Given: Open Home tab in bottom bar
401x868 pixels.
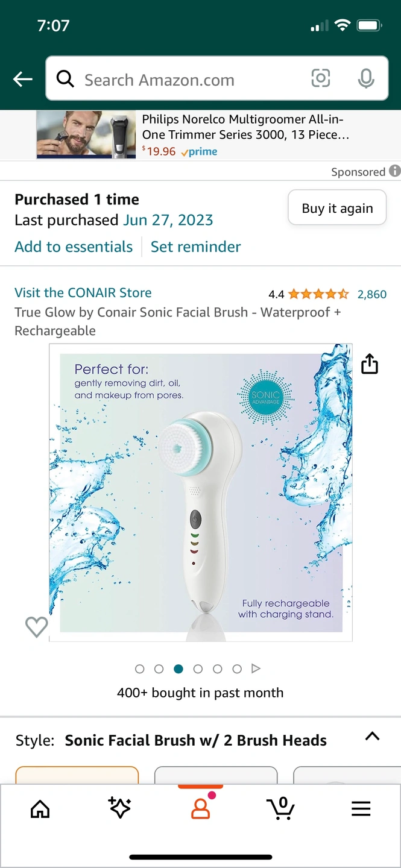Looking at the screenshot, I should point(40,809).
